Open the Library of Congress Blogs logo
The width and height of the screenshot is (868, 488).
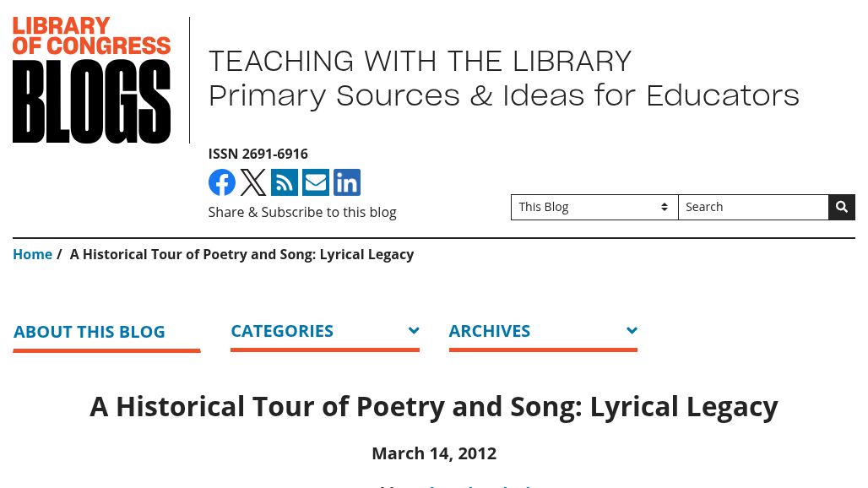pos(91,78)
